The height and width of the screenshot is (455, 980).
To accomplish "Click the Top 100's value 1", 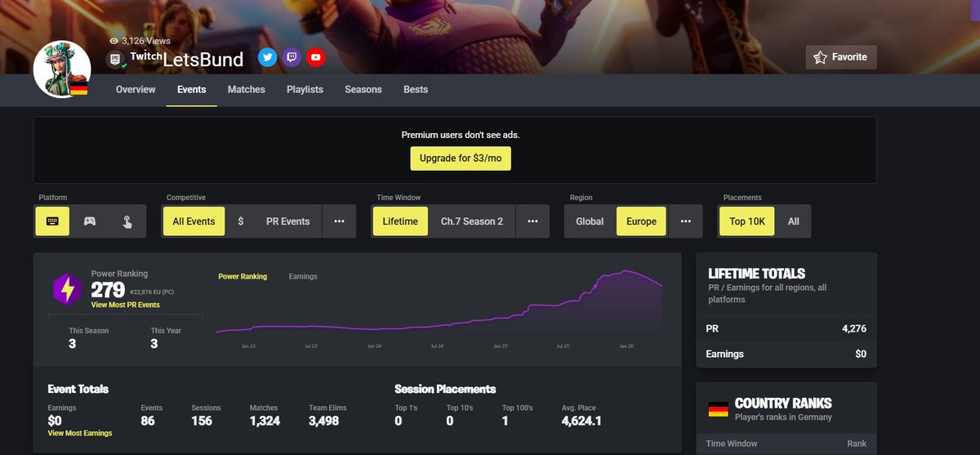I will point(506,421).
